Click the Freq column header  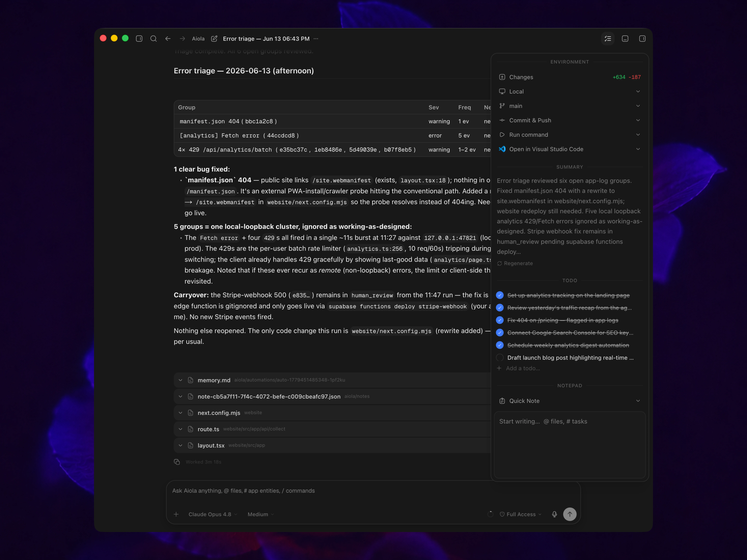pyautogui.click(x=465, y=107)
